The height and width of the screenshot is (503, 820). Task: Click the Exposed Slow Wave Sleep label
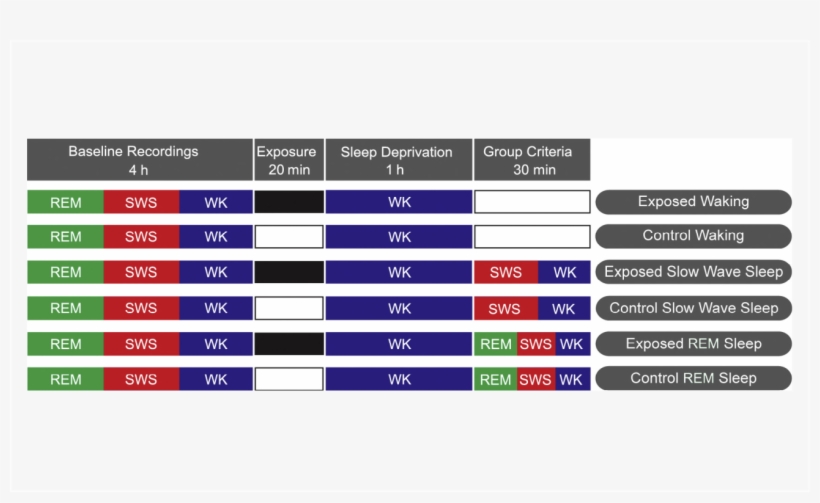pos(693,272)
